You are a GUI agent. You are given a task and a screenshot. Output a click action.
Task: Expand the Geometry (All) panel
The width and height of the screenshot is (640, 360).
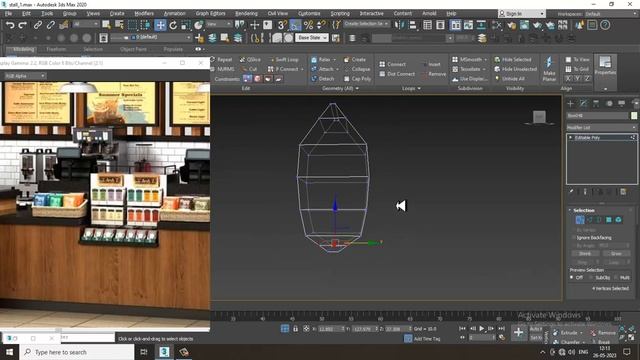tap(340, 88)
